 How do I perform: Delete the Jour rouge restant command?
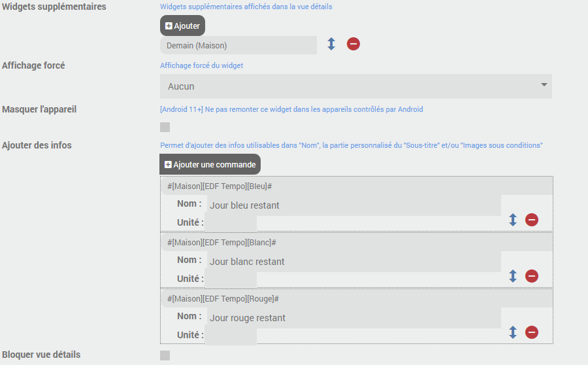click(x=532, y=332)
